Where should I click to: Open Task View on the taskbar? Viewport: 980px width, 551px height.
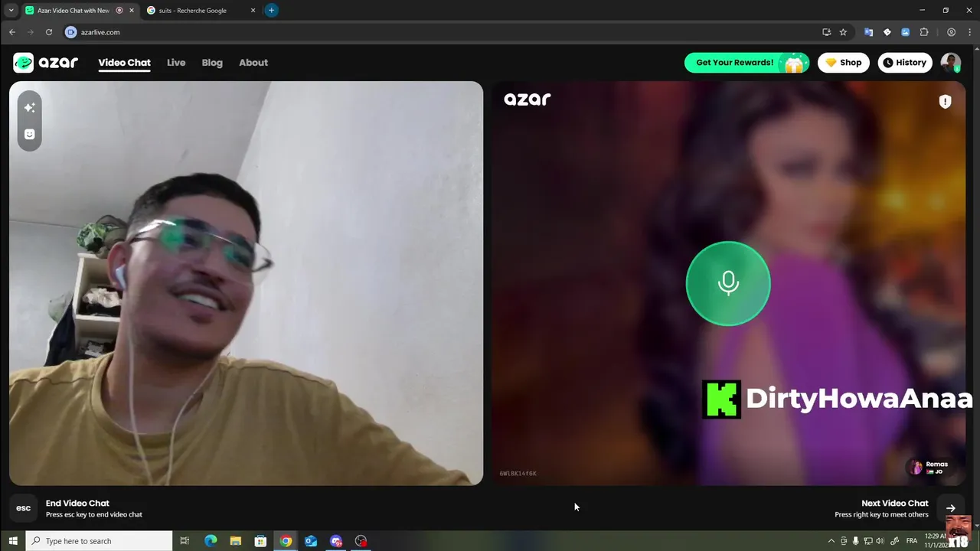[185, 541]
